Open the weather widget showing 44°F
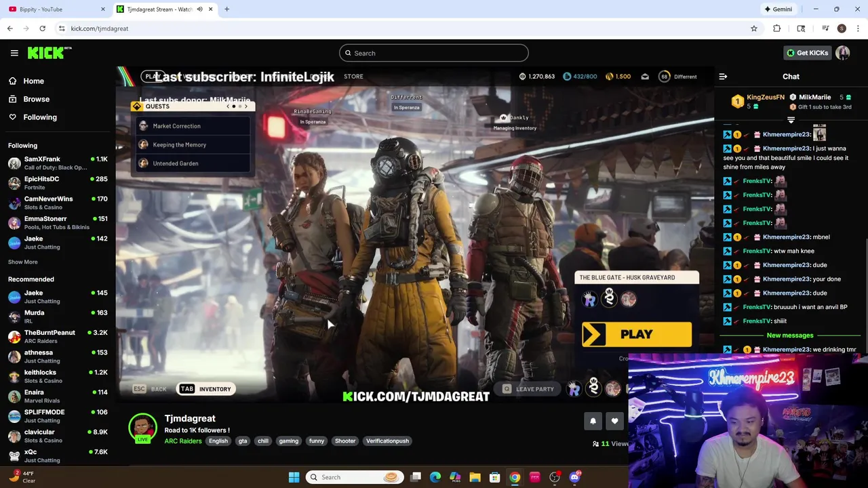 (22, 477)
